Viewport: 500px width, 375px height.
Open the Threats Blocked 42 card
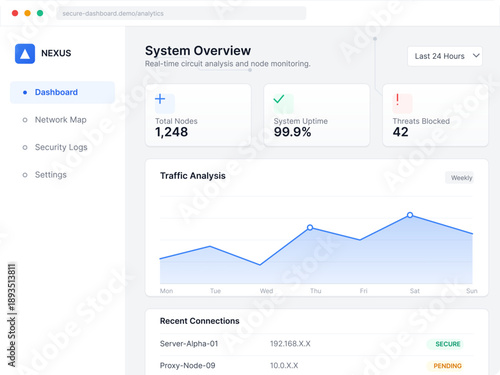point(435,115)
